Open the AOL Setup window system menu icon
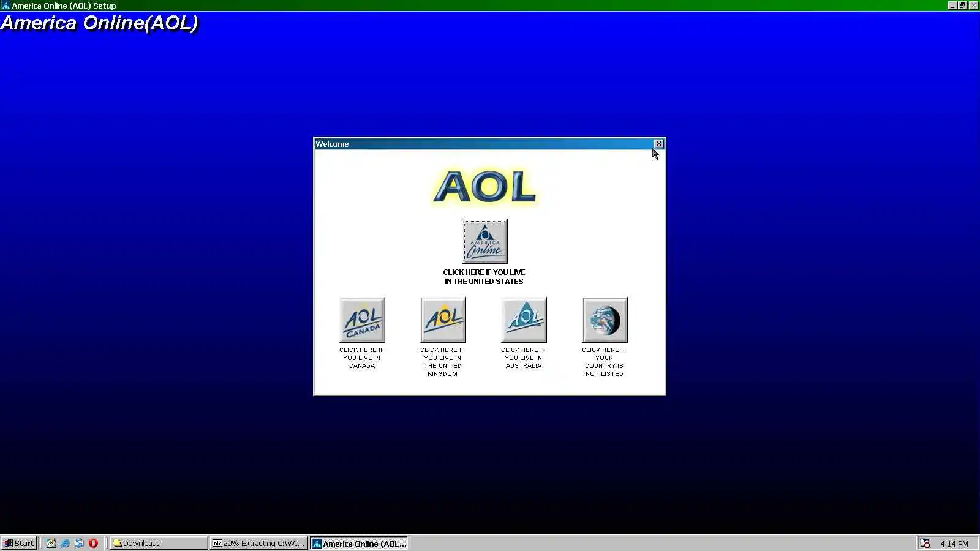 click(6, 6)
